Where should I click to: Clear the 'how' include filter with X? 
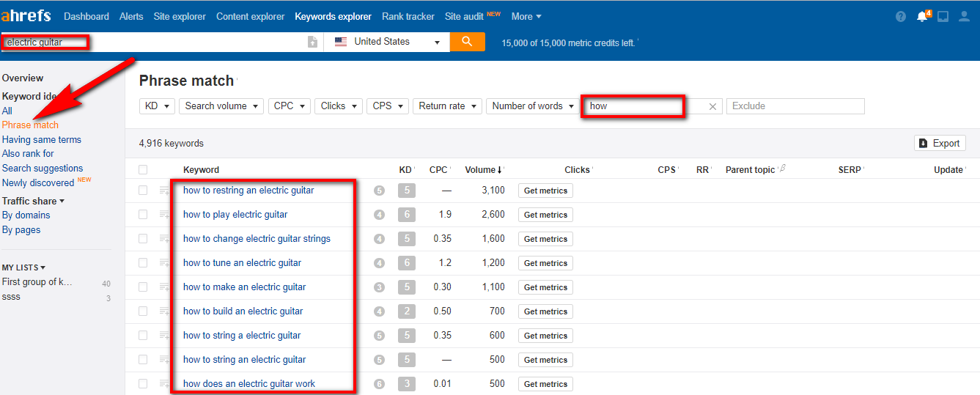(x=712, y=106)
